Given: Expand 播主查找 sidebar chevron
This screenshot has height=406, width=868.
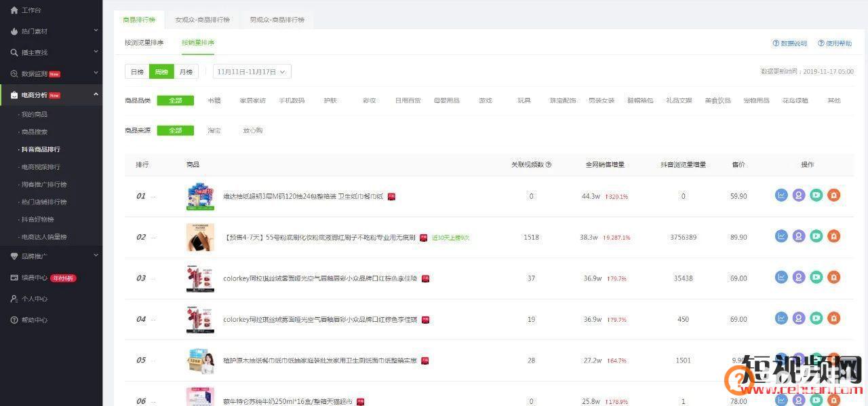Looking at the screenshot, I should 96,52.
